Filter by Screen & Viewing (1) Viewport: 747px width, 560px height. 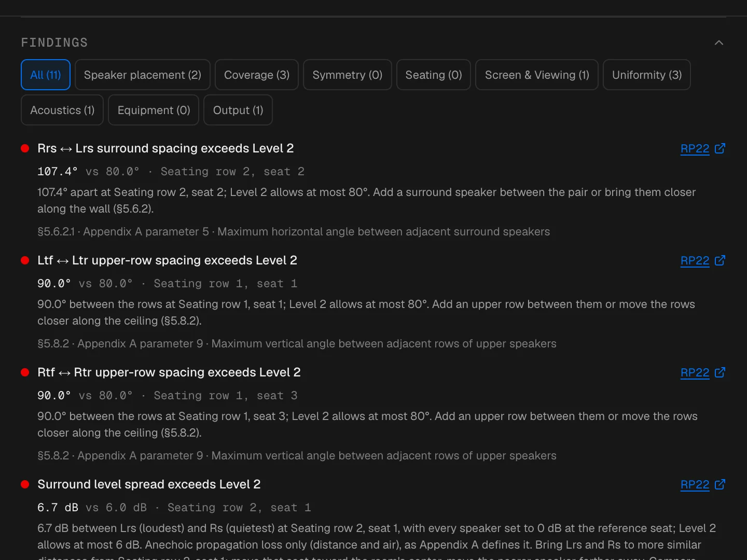(x=537, y=75)
